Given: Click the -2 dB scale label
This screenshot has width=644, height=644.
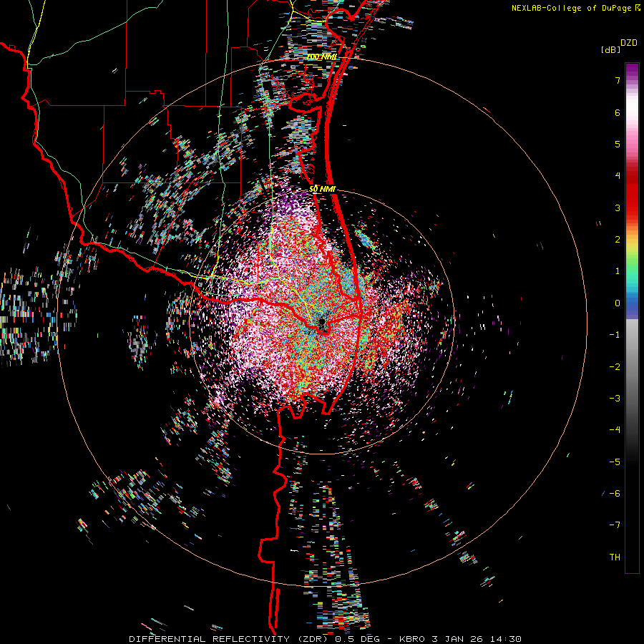Looking at the screenshot, I should [615, 366].
